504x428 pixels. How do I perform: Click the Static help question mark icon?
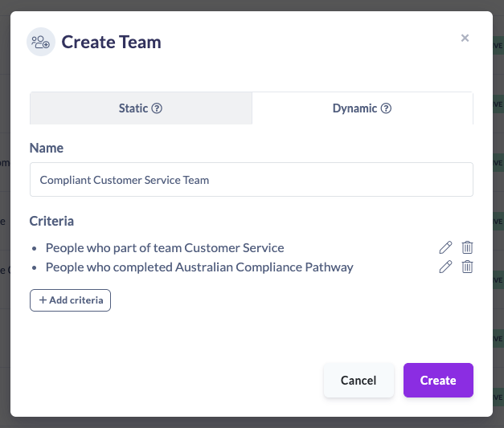point(157,108)
